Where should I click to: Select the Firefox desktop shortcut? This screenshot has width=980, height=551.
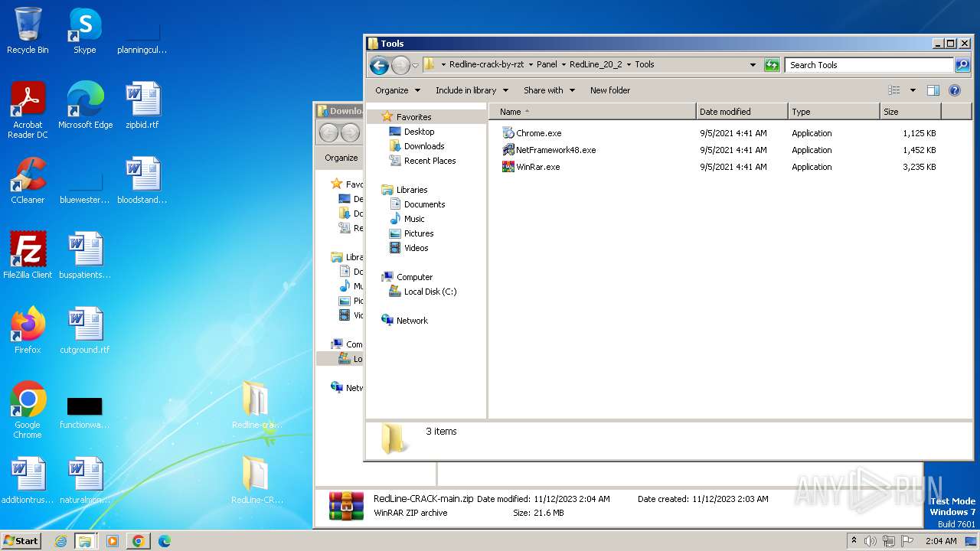tap(28, 331)
